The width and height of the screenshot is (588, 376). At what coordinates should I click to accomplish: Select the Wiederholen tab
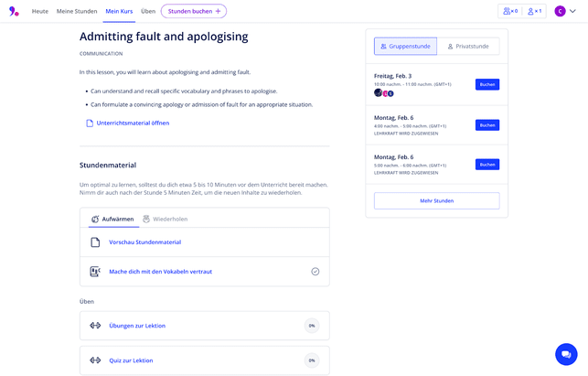[x=165, y=220]
